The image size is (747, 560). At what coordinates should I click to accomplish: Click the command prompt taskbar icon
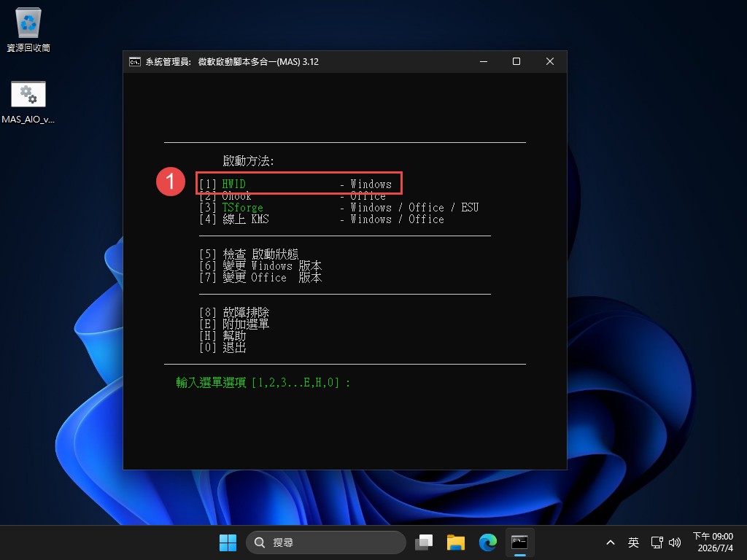519,542
